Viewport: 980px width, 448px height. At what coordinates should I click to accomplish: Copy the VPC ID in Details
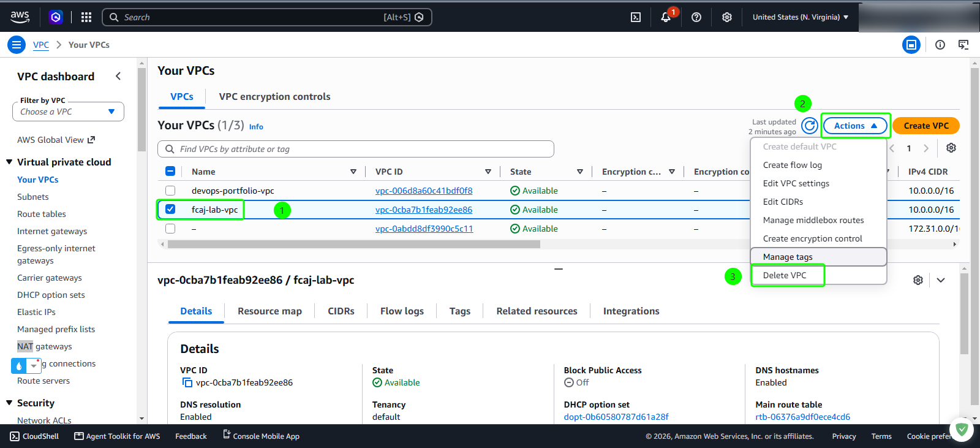tap(187, 382)
